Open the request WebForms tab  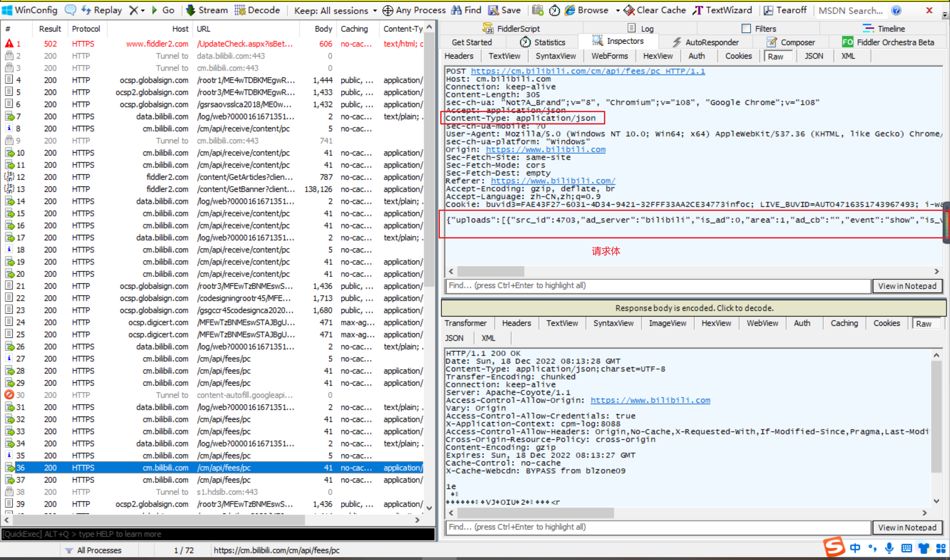[x=609, y=56]
